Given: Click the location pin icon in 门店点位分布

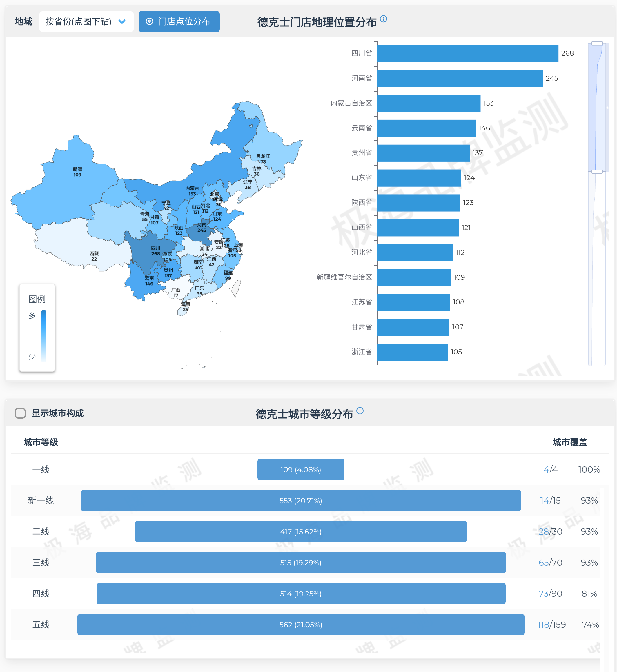Looking at the screenshot, I should coord(150,22).
